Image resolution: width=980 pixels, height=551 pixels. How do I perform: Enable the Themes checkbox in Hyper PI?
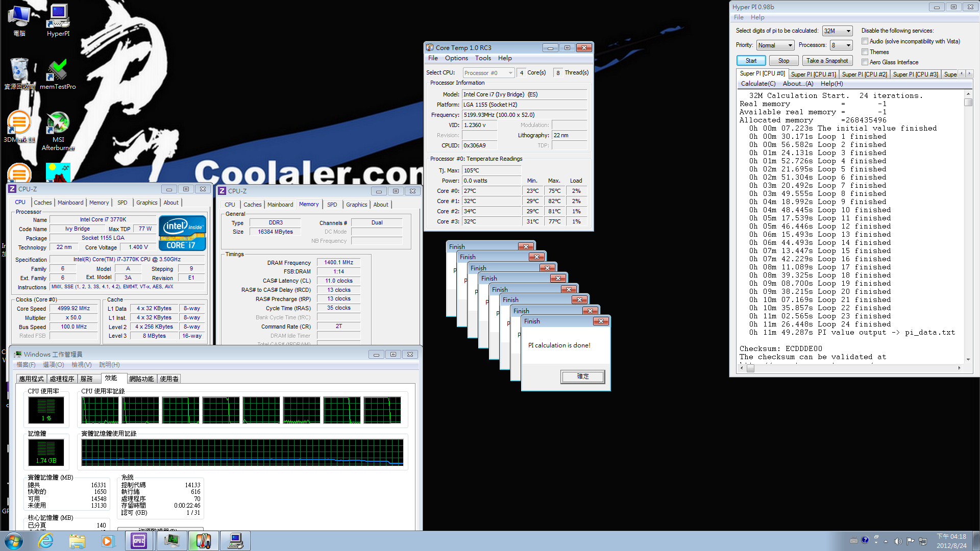tap(865, 52)
